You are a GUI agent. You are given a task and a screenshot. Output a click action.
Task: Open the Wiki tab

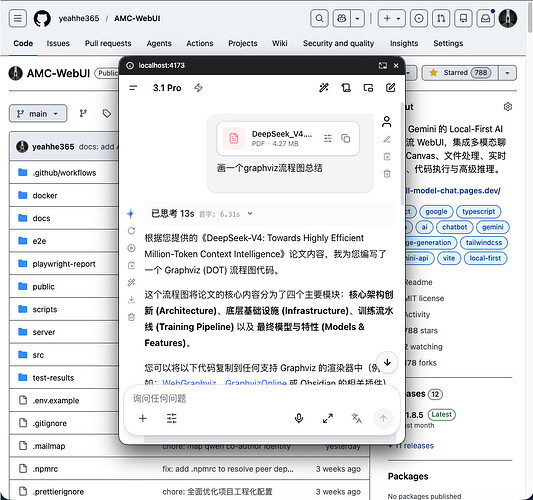[280, 44]
